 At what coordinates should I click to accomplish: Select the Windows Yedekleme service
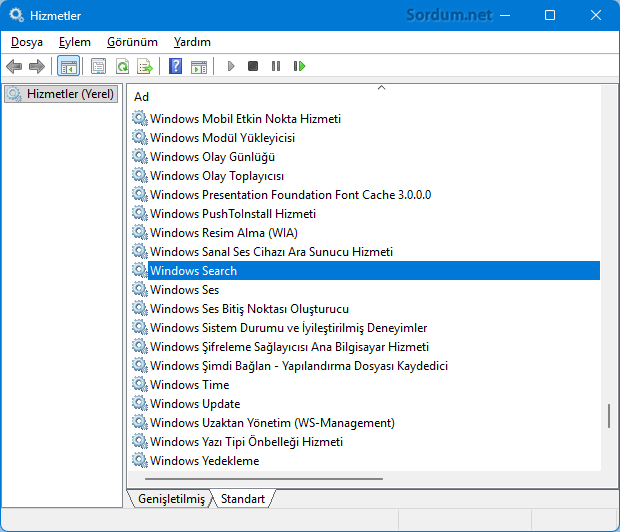tap(205, 460)
